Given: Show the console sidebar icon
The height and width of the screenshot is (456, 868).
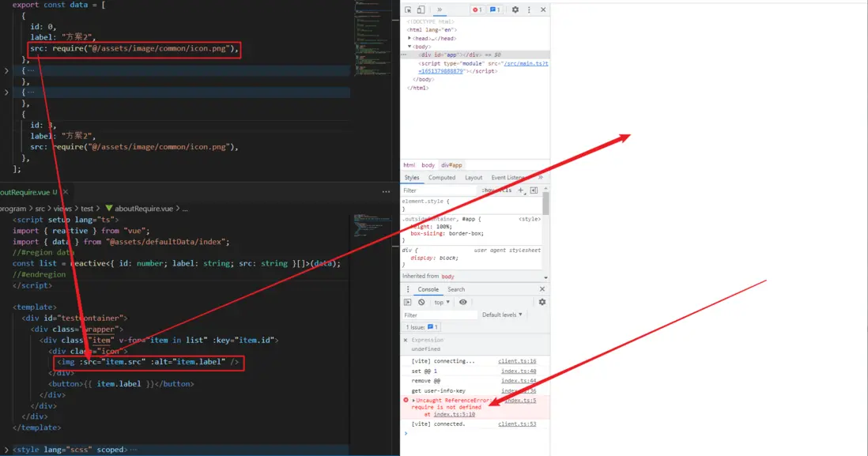Looking at the screenshot, I should (408, 302).
